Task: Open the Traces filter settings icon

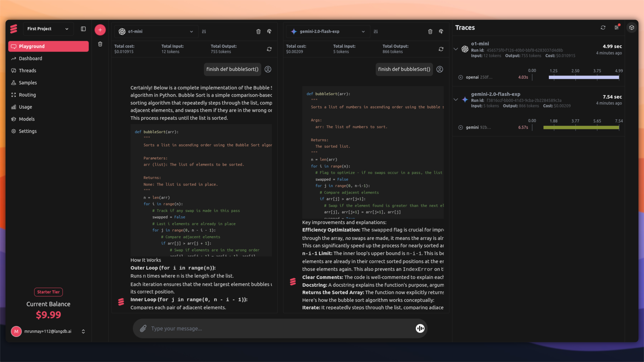Action: coord(616,27)
